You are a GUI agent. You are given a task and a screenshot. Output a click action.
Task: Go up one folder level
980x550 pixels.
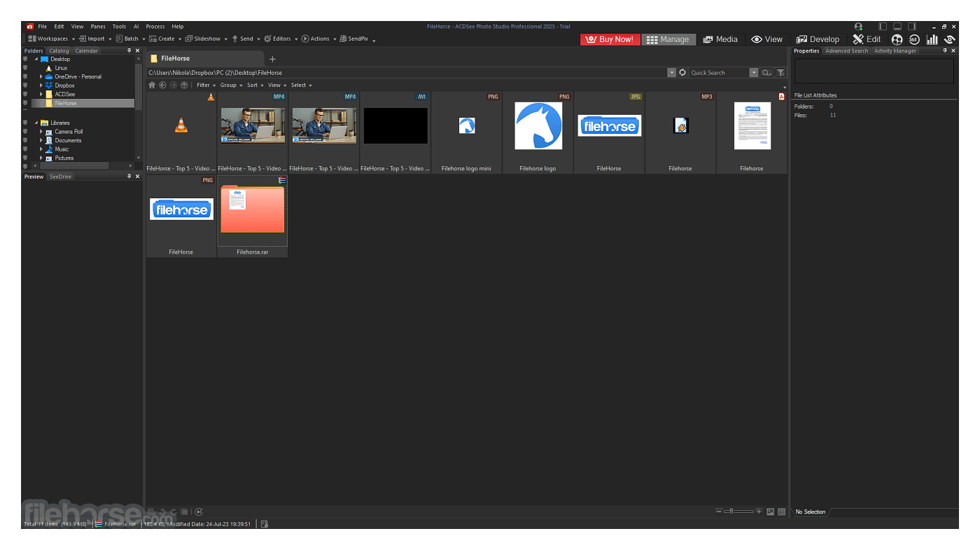[184, 85]
